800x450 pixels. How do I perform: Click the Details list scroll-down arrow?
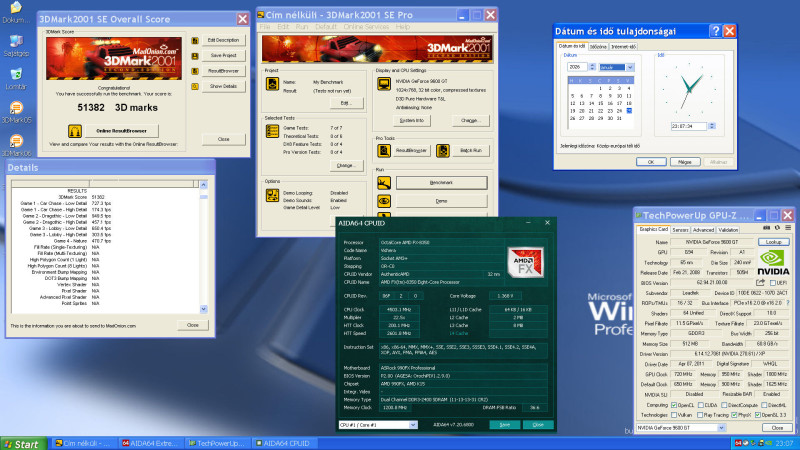click(204, 309)
